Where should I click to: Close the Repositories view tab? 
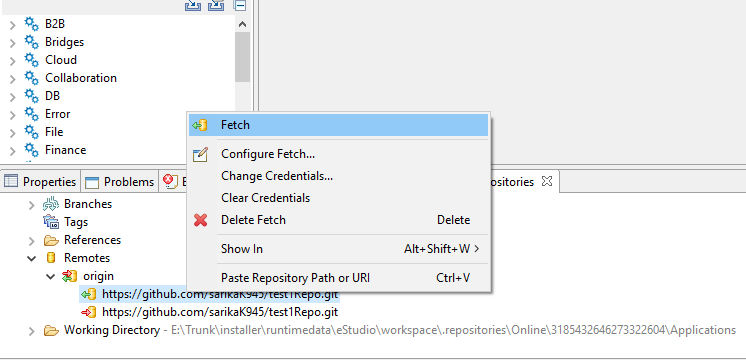[548, 181]
